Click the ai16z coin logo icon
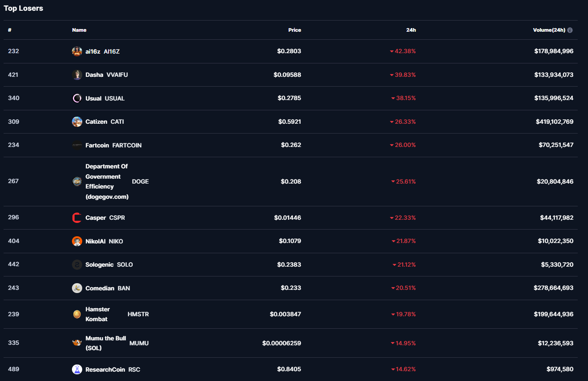 pos(77,51)
